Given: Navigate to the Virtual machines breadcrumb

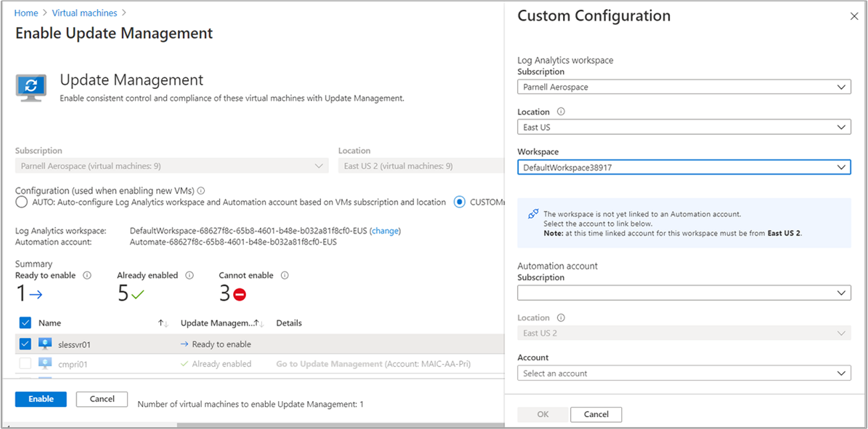Looking at the screenshot, I should [84, 12].
